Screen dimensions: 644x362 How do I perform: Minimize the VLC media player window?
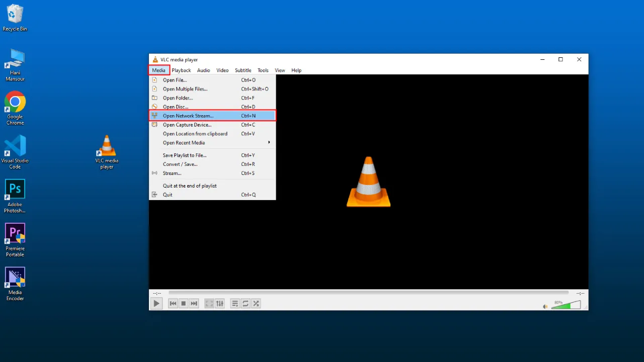click(x=542, y=59)
